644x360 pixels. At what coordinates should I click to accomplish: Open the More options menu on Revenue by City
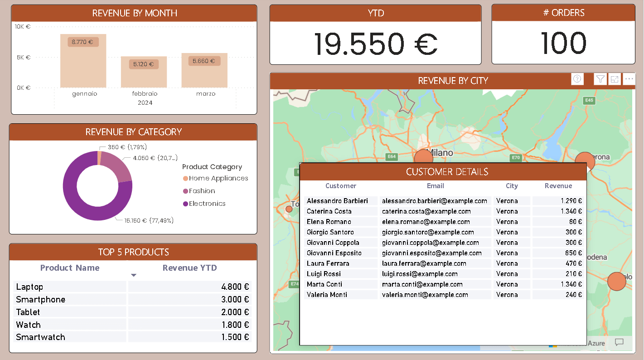click(x=629, y=79)
